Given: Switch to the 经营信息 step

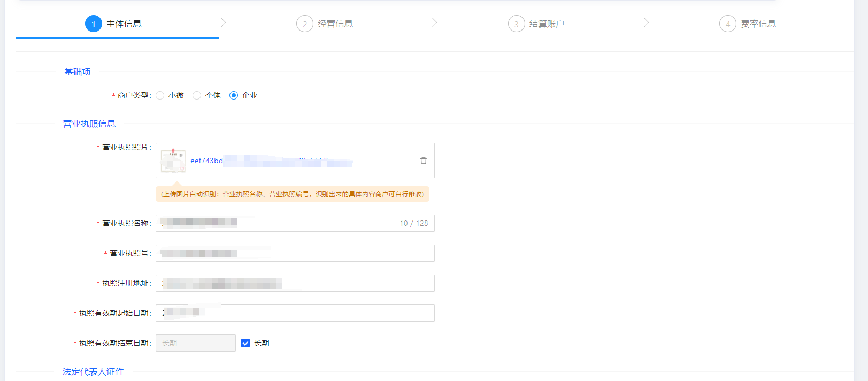Looking at the screenshot, I should [x=335, y=24].
